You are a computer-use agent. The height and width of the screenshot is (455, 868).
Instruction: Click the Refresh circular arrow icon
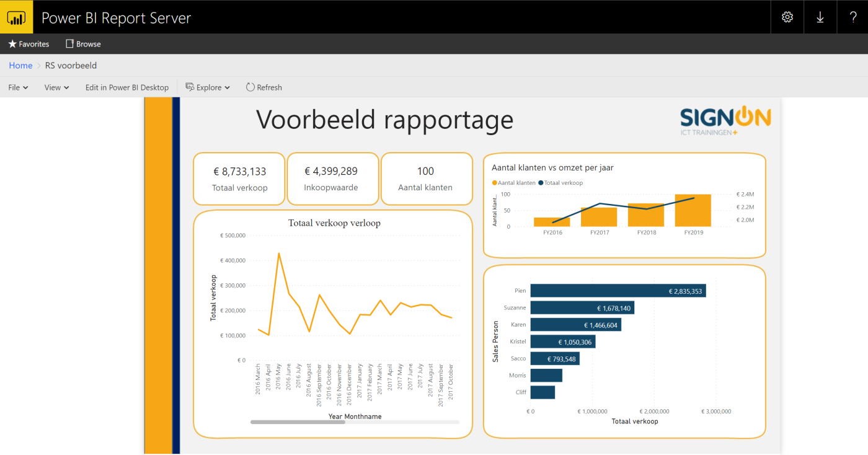[x=250, y=87]
